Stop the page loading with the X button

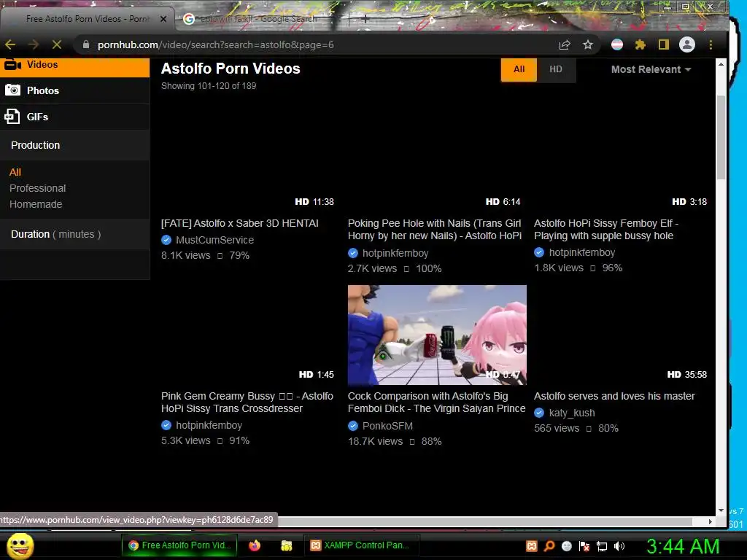57,44
